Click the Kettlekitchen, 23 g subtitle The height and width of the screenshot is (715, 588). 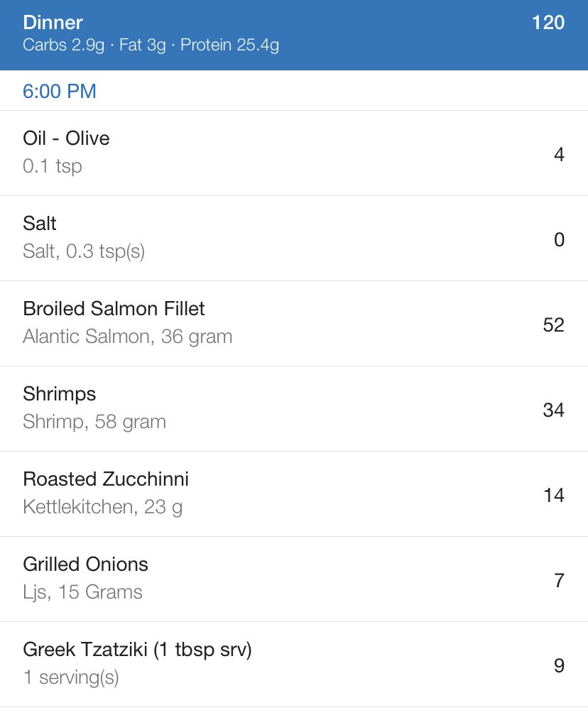pos(103,507)
